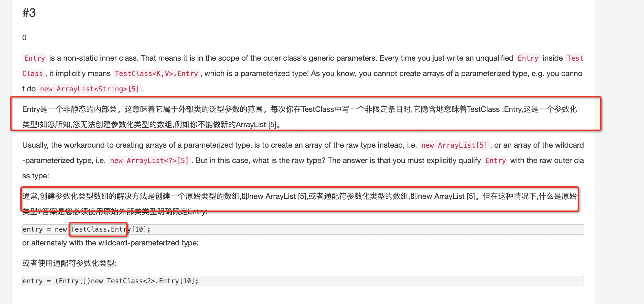The width and height of the screenshot is (644, 304).
Task: Click the 'ss type:' line of text
Action: pyautogui.click(x=36, y=176)
